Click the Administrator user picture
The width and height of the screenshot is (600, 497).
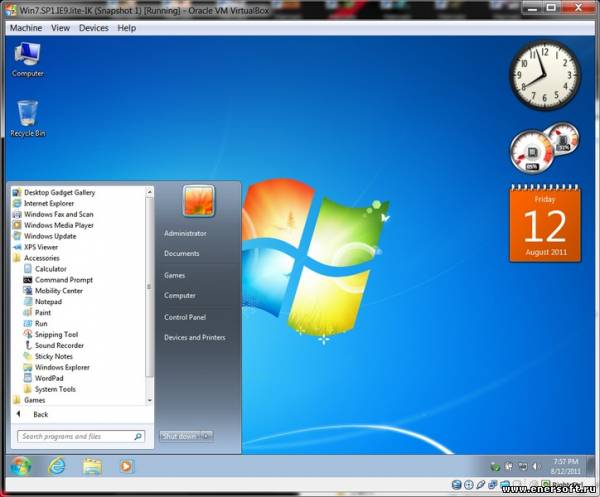[199, 201]
